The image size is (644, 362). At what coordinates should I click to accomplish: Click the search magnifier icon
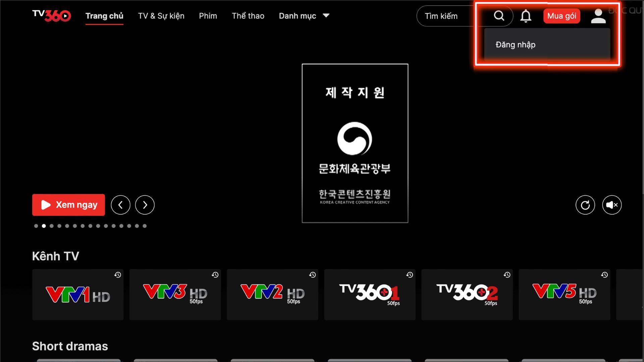click(x=499, y=16)
